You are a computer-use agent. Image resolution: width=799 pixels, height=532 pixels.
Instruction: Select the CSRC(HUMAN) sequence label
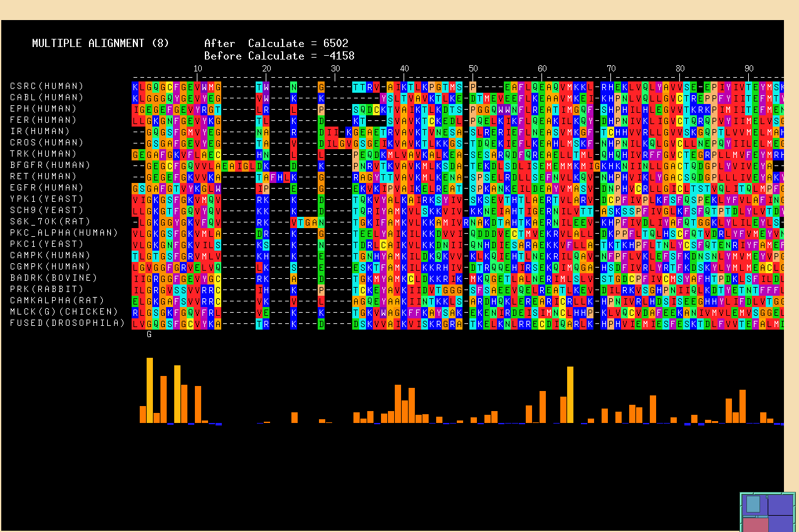click(x=46, y=86)
